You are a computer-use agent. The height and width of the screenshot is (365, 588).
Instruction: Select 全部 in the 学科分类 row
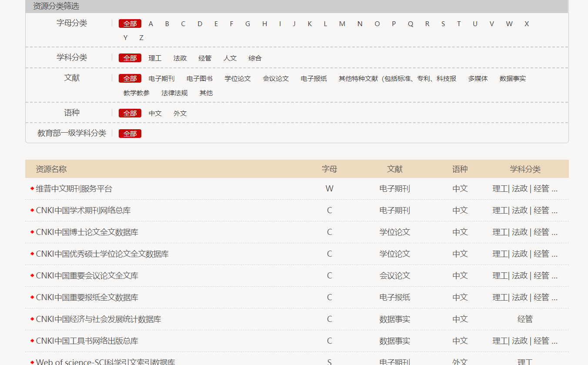click(x=130, y=58)
